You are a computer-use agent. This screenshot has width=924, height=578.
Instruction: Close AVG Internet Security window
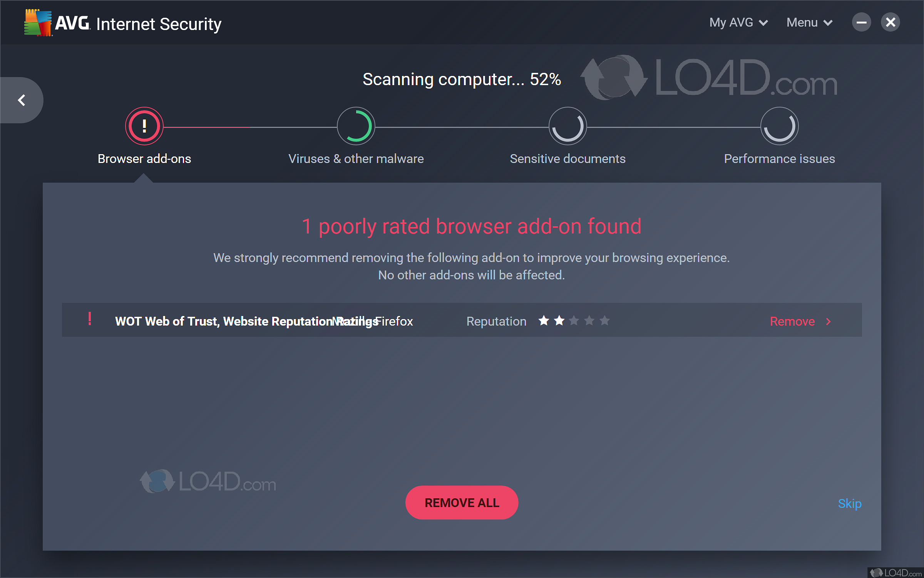(x=891, y=22)
